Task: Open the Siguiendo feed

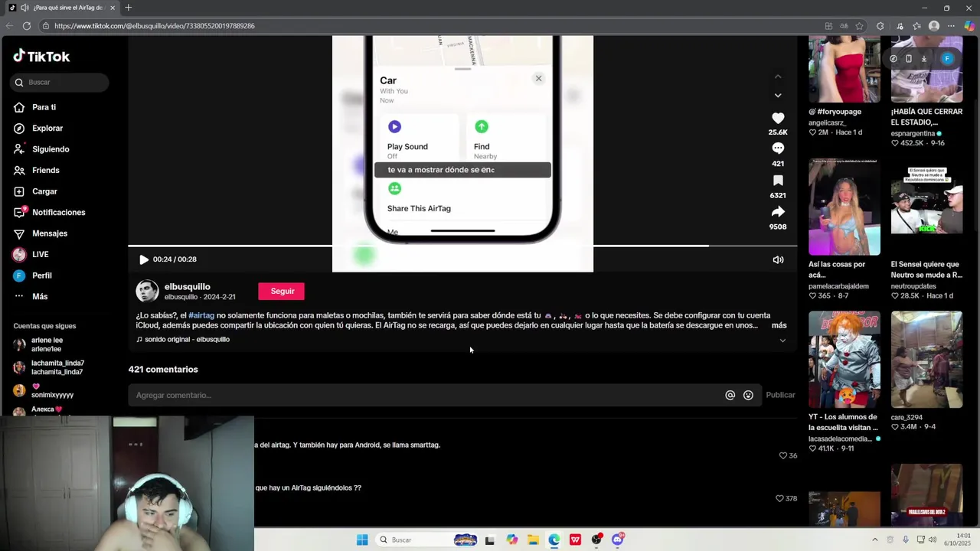Action: pyautogui.click(x=51, y=149)
